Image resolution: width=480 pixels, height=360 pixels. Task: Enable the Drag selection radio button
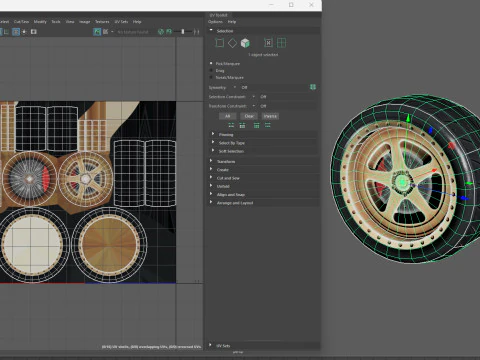click(x=211, y=70)
